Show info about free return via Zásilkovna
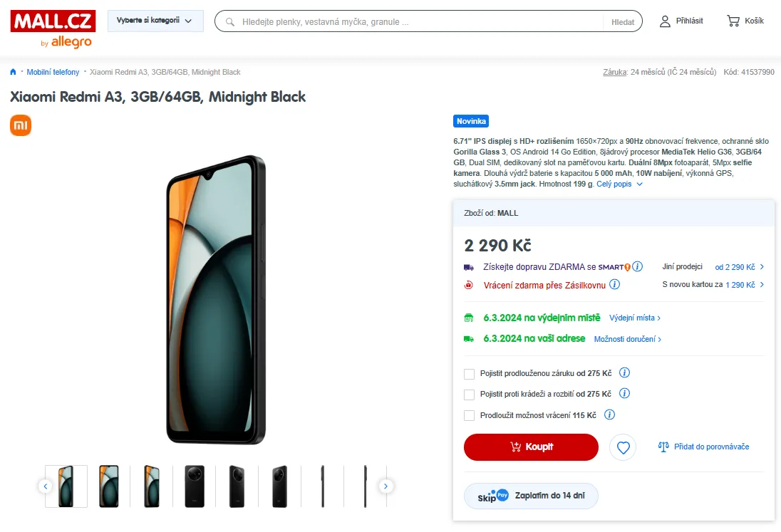Screen dimensions: 781x532 615,285
